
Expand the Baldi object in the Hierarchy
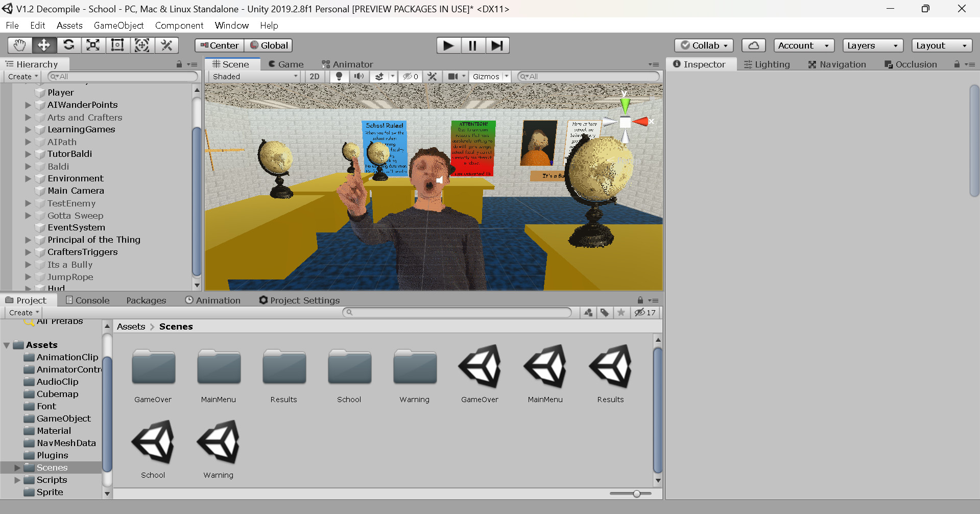(x=28, y=167)
